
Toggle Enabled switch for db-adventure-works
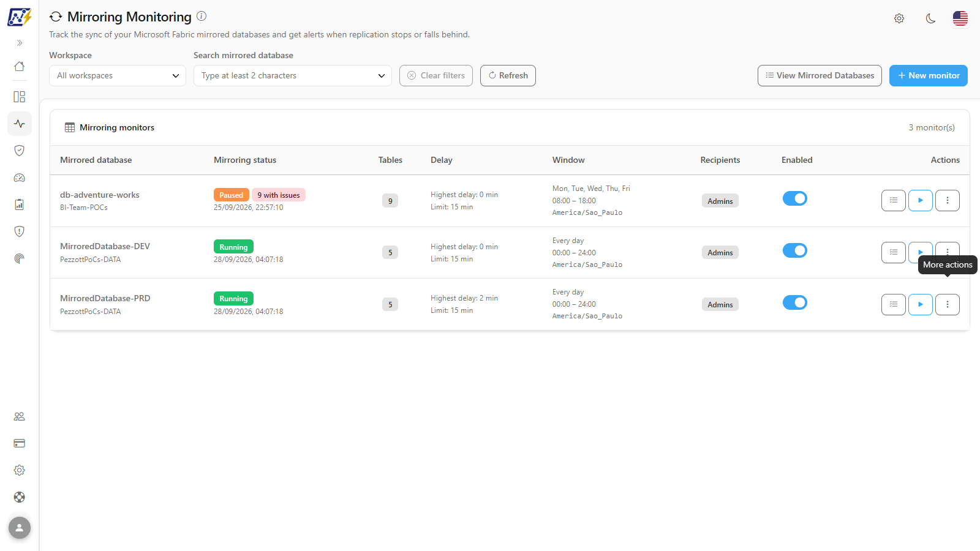pos(795,198)
